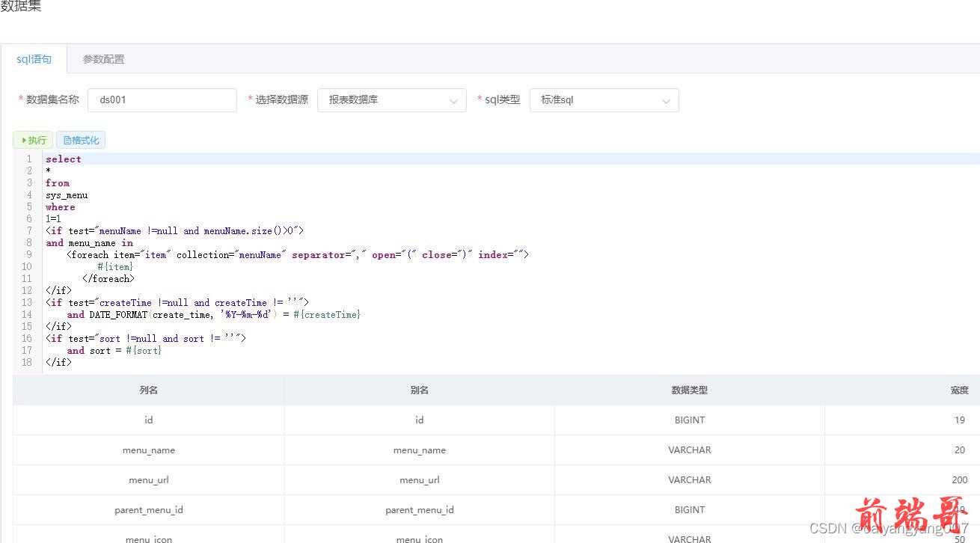This screenshot has height=543, width=980.
Task: Click the 'where' keyword line
Action: point(61,207)
